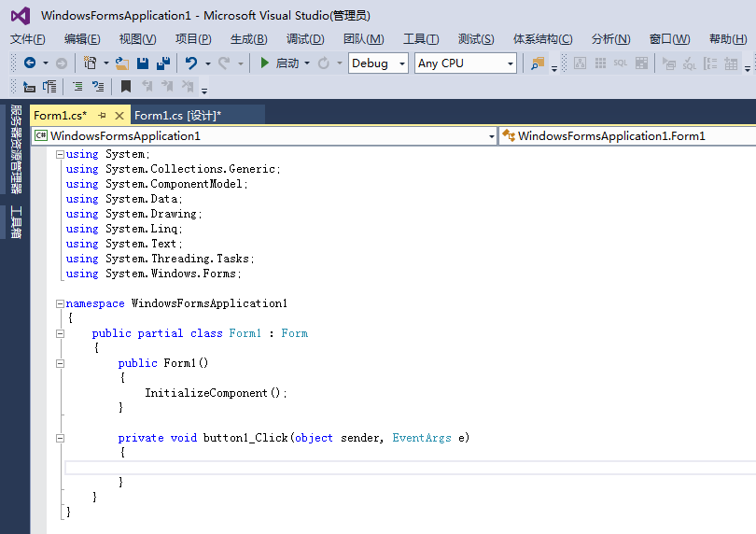Select the Form1.cs* code tab
The width and height of the screenshot is (756, 534).
(x=61, y=116)
